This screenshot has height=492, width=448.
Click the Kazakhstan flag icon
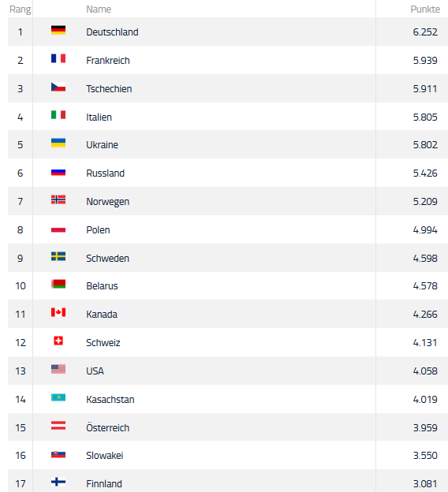coord(58,397)
